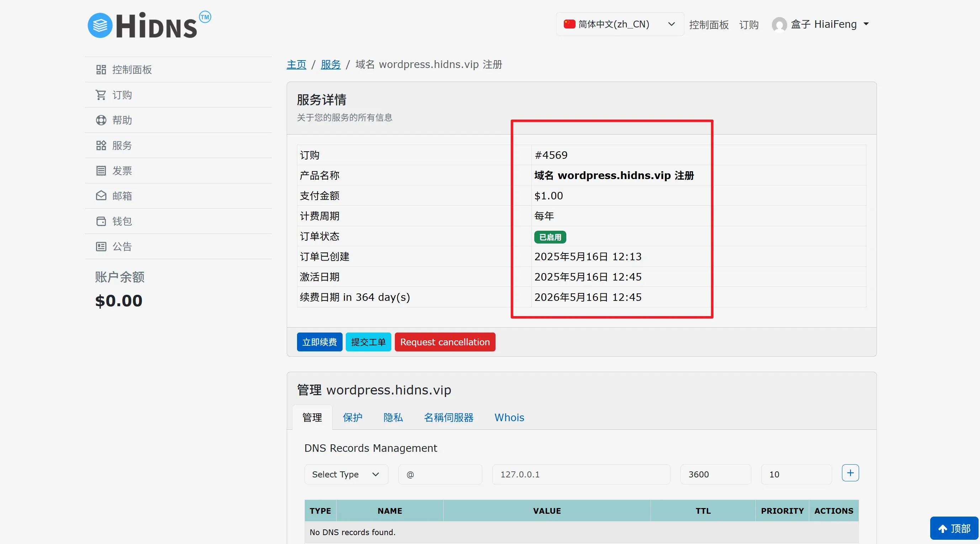Screen dimensions: 980x544
Task: Focus the 127.0.0.1 value field
Action: [581, 474]
